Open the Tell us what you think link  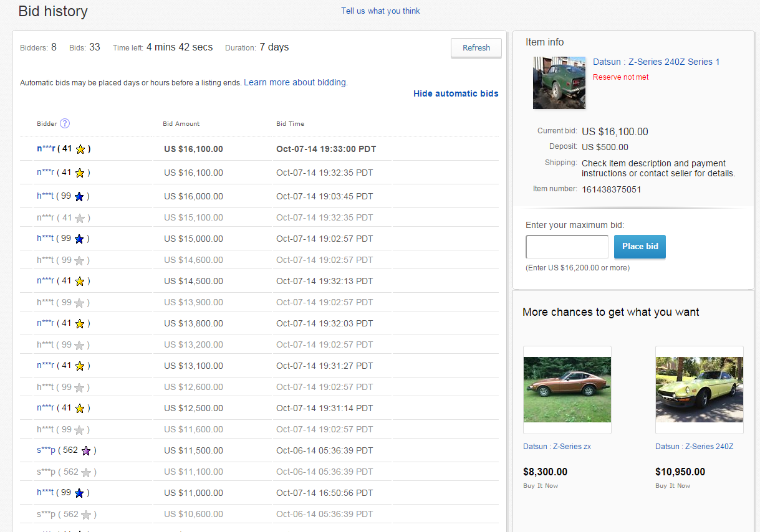click(x=380, y=11)
